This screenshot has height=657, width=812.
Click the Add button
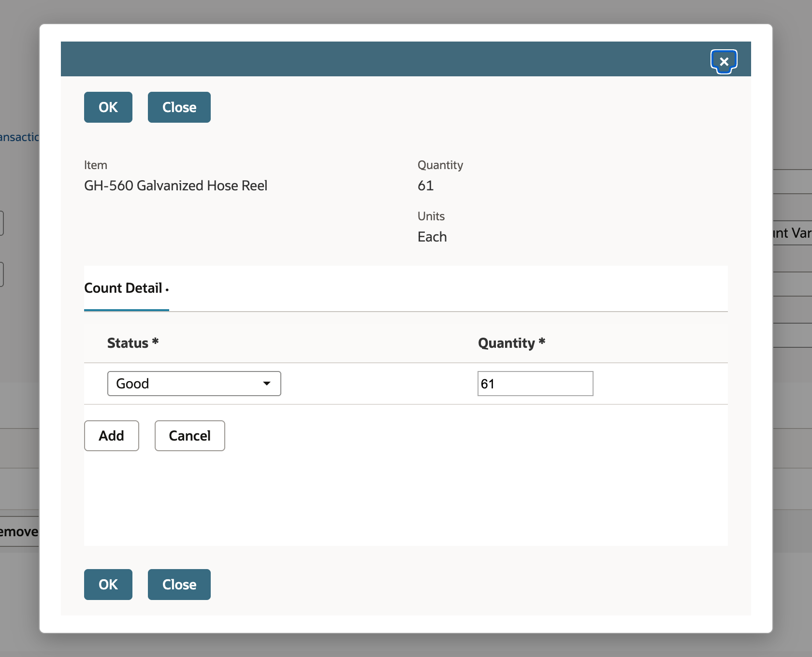pos(112,436)
